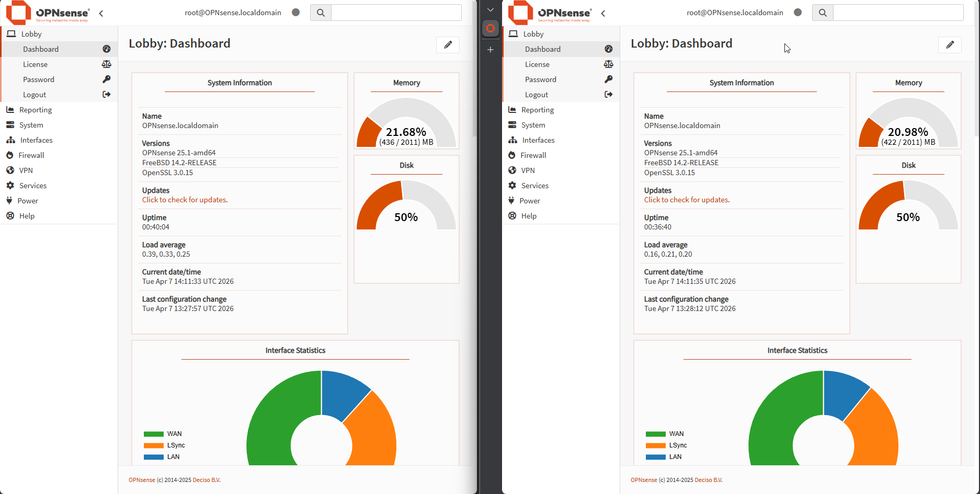Expand VPN section in left window
The height and width of the screenshot is (494, 980).
click(59, 170)
